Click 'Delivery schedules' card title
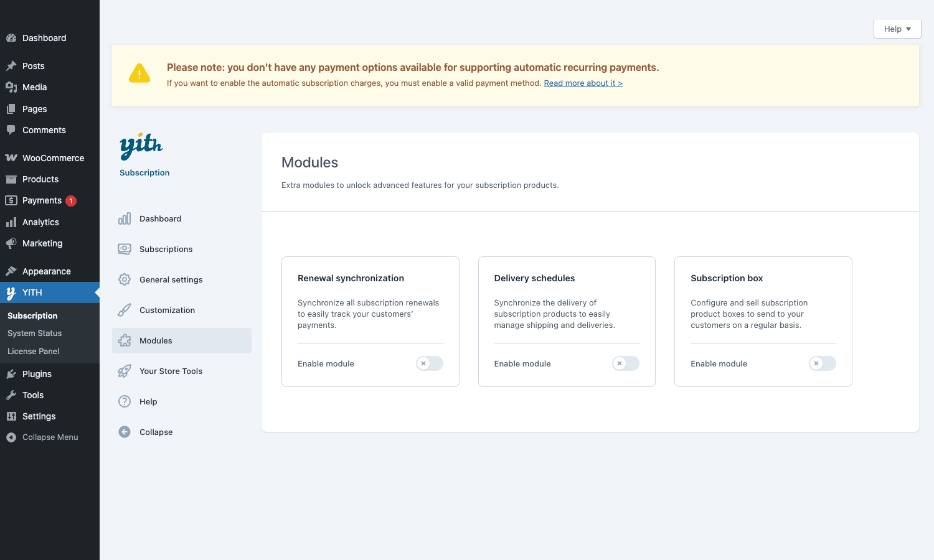 (535, 278)
